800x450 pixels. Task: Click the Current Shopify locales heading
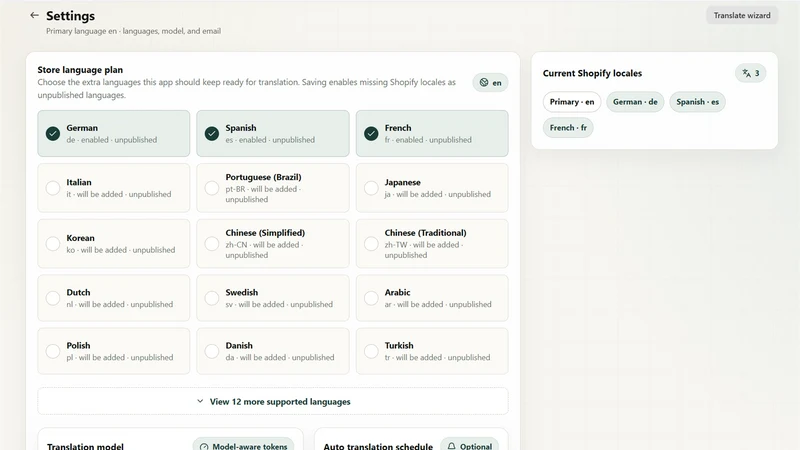[592, 73]
